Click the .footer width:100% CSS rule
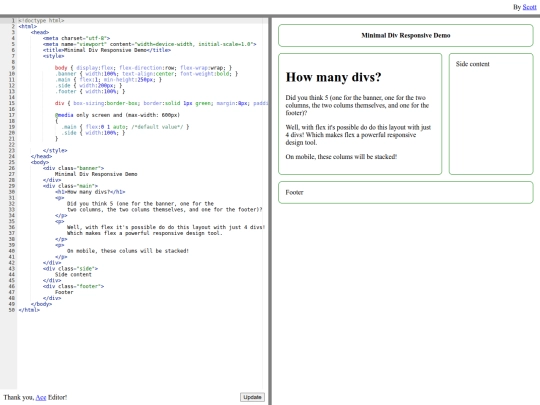 coord(90,91)
